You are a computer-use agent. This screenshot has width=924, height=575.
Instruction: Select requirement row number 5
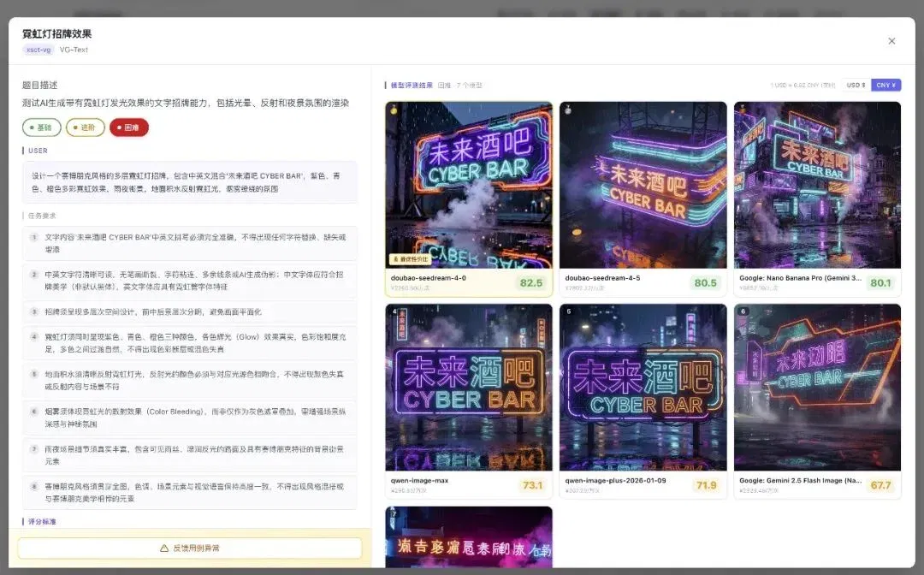(190, 380)
